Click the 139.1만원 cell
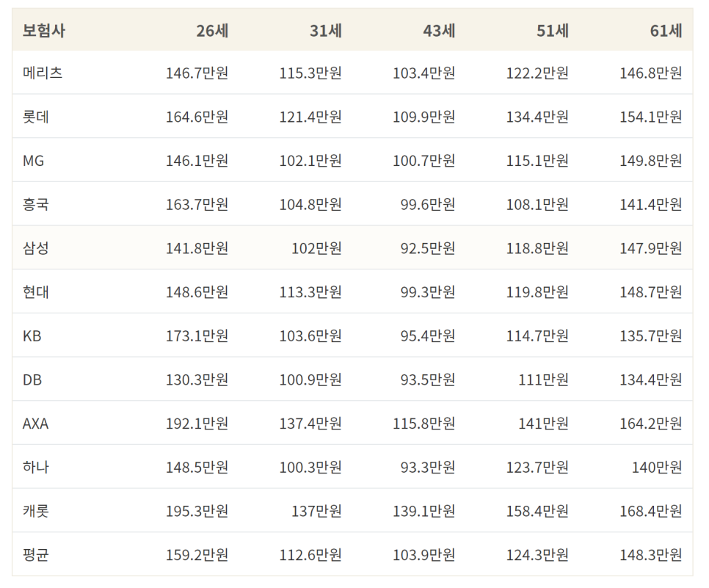Screen dimensions: 709x588 click(423, 511)
